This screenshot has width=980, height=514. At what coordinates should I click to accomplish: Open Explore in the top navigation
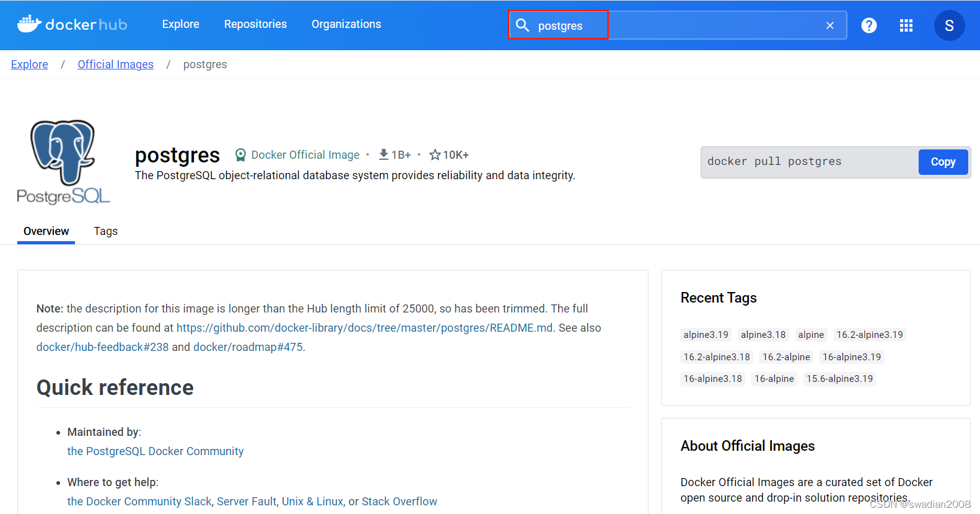(x=180, y=24)
